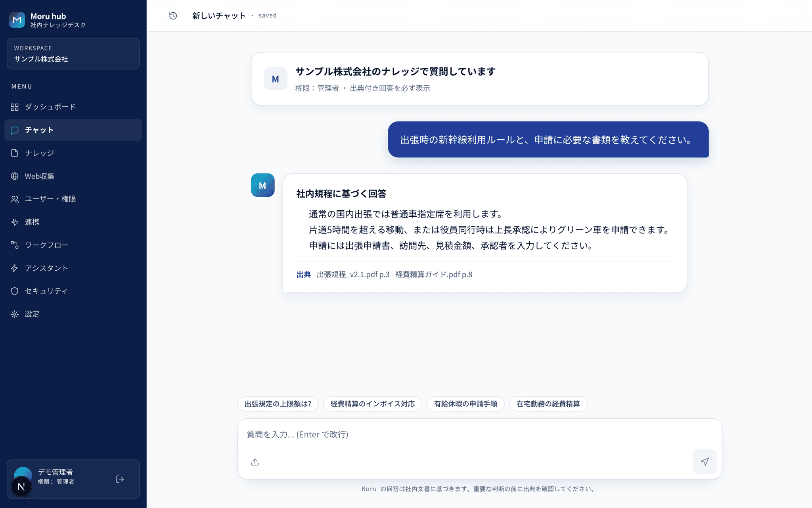Screen dimensions: 812x508
Task: Choose suggestion 在宅勤務の経費精算
Action: (548, 404)
